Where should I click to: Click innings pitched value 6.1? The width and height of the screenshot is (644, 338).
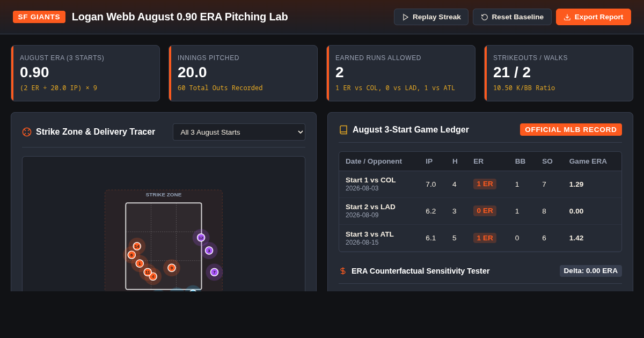431,238
